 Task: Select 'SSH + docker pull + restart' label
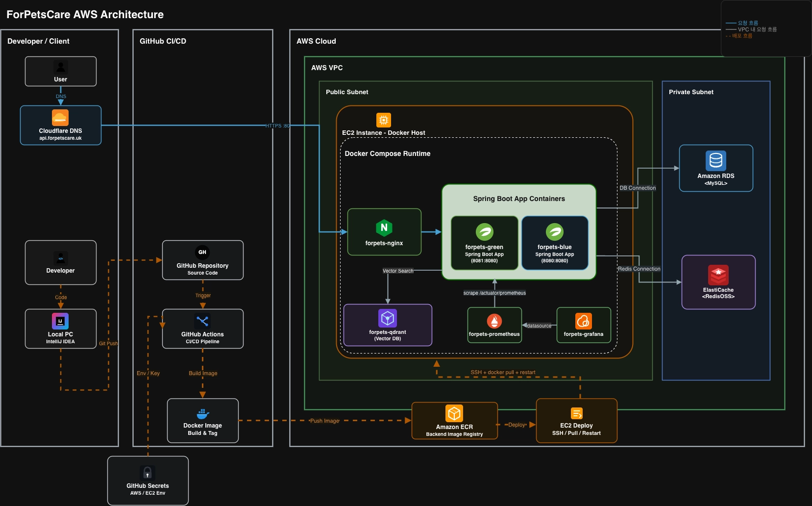click(x=503, y=372)
